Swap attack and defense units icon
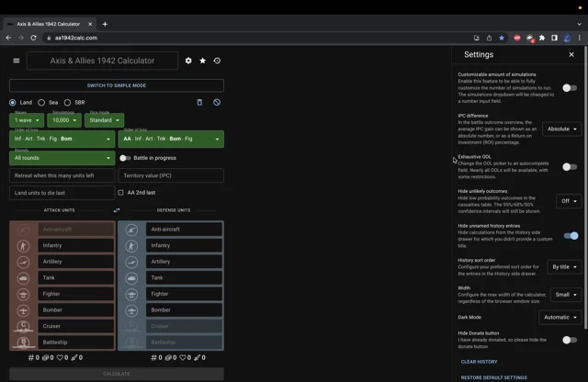 pyautogui.click(x=117, y=210)
